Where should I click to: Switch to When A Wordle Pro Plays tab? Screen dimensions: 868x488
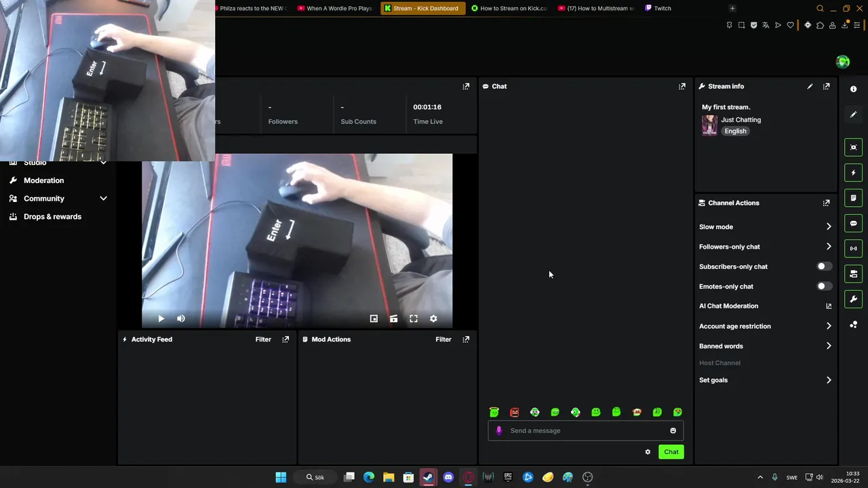[336, 8]
